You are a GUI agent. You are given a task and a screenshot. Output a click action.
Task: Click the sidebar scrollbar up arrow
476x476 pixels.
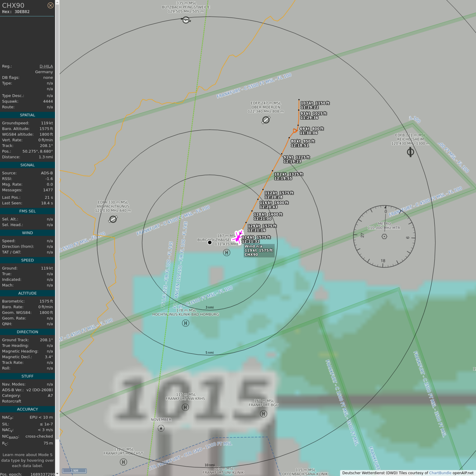[x=57, y=2]
